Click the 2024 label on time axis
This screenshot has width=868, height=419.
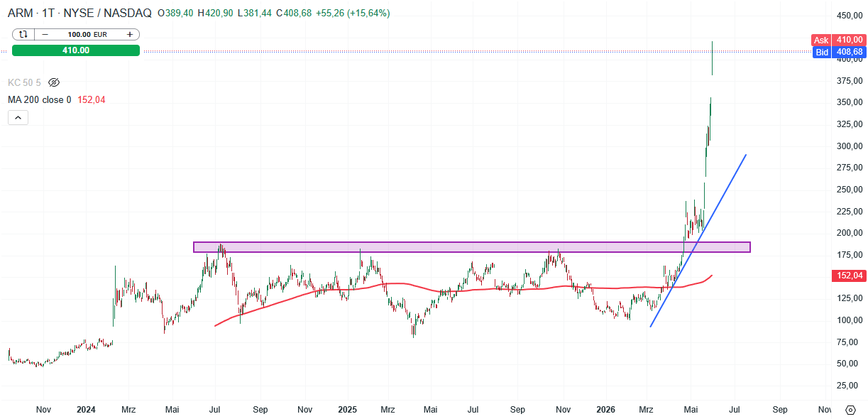[86, 410]
